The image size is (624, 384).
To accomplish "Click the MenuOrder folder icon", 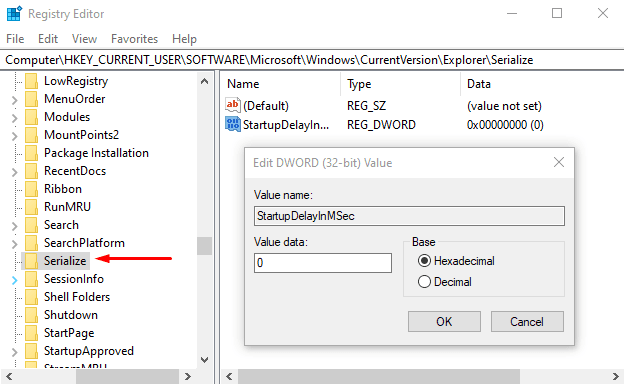I will (31, 99).
